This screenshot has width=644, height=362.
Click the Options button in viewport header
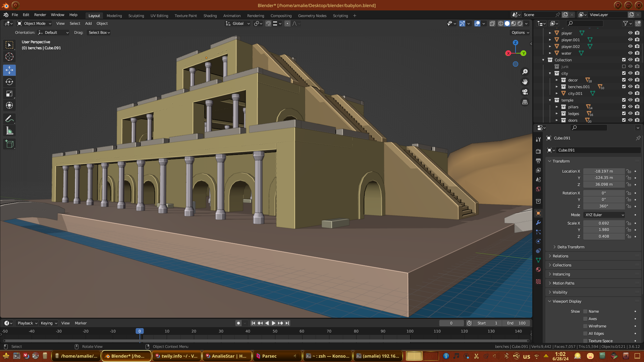(520, 33)
